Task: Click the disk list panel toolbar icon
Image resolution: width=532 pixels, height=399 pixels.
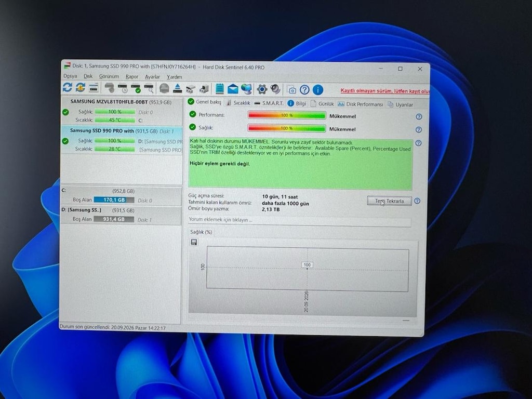Action: tap(94, 88)
